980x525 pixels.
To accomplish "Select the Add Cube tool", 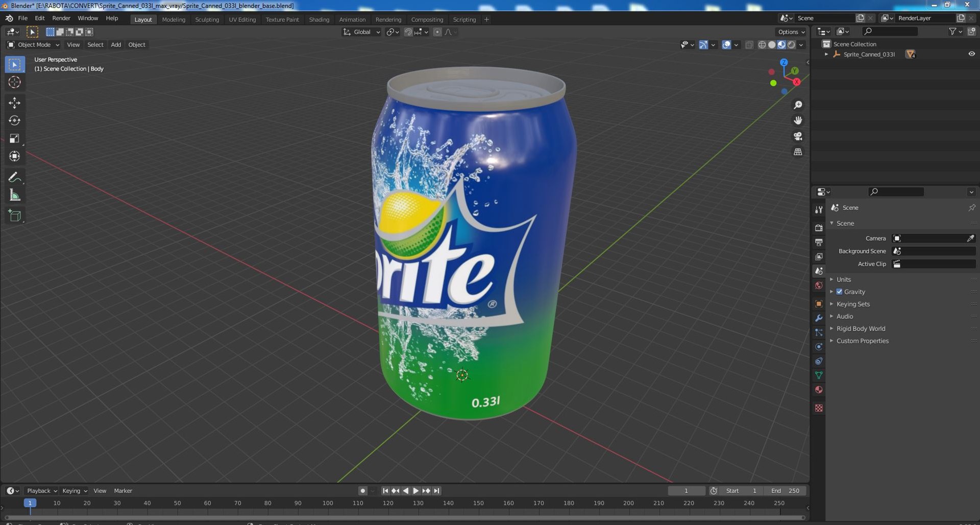I will coord(14,216).
